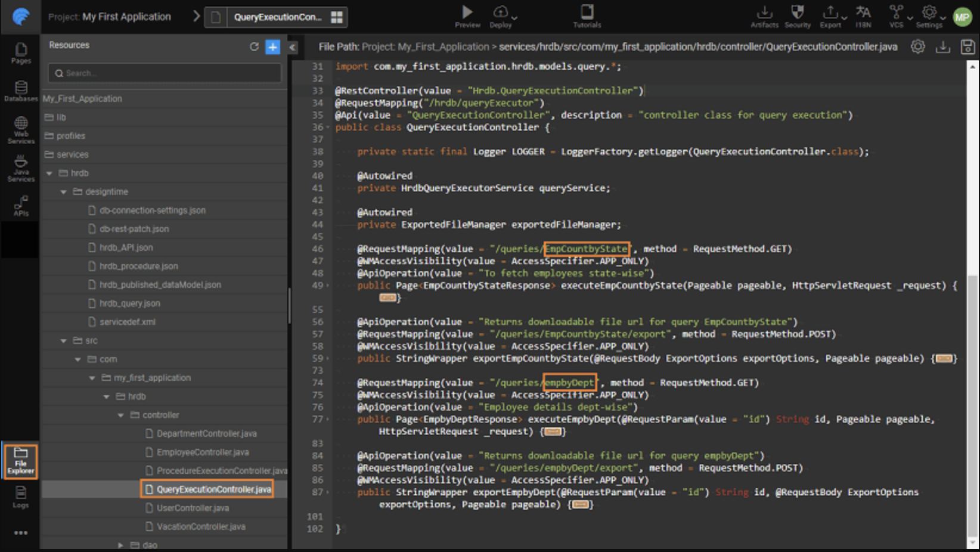
Task: Collapse the Resources panel arrow
Action: coord(292,47)
